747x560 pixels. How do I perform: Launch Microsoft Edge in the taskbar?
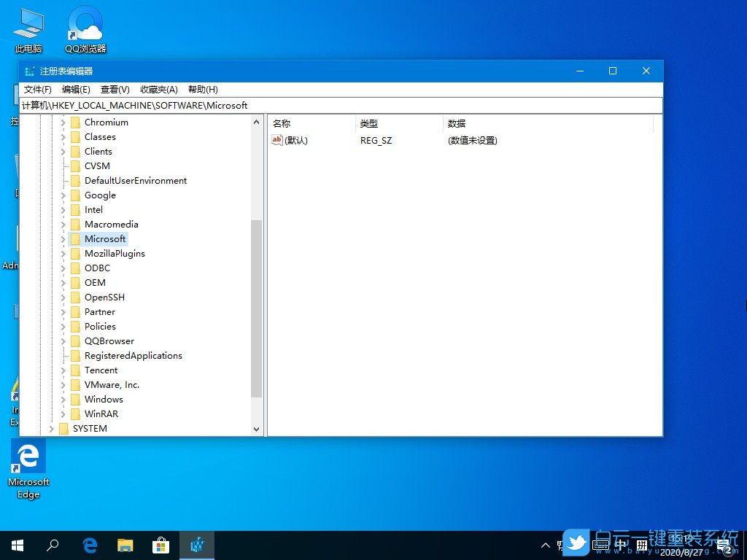click(x=89, y=545)
